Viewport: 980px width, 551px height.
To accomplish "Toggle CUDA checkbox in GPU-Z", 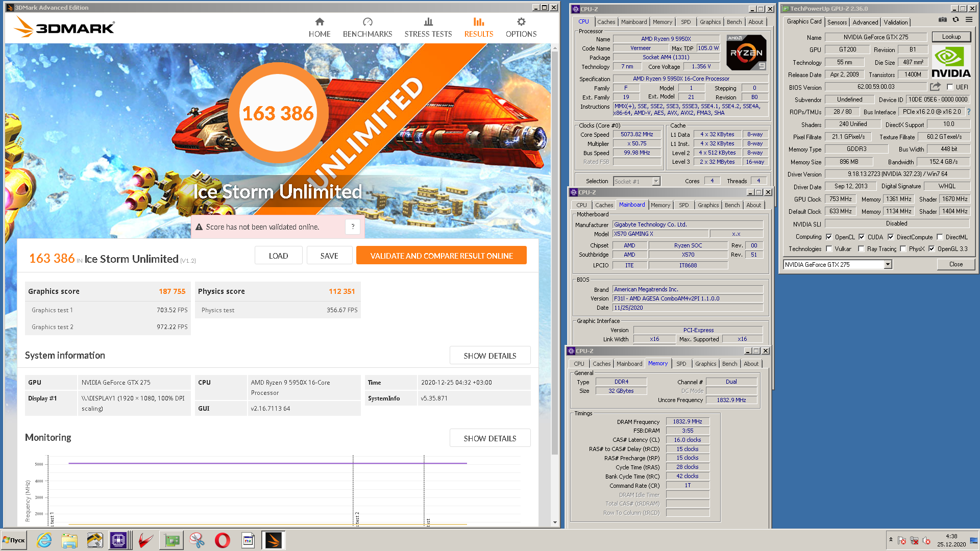I will pos(862,237).
